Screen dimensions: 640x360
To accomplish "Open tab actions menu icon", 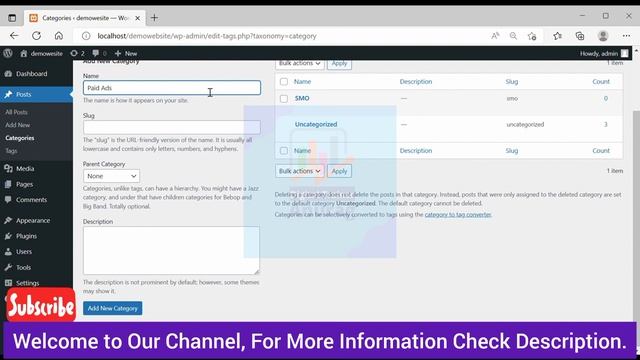I will [x=12, y=18].
